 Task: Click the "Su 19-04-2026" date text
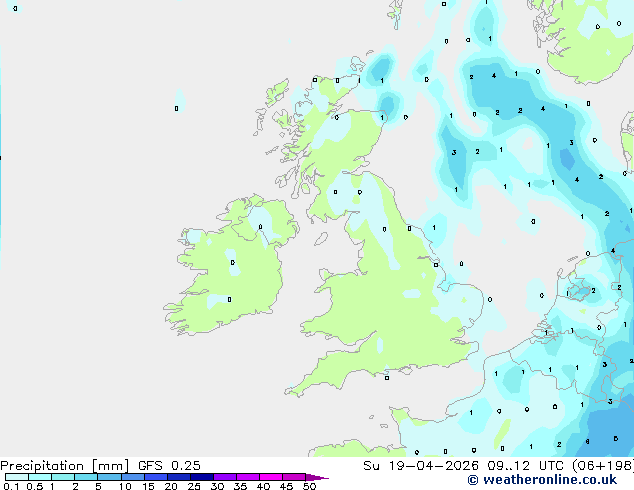click(421, 466)
